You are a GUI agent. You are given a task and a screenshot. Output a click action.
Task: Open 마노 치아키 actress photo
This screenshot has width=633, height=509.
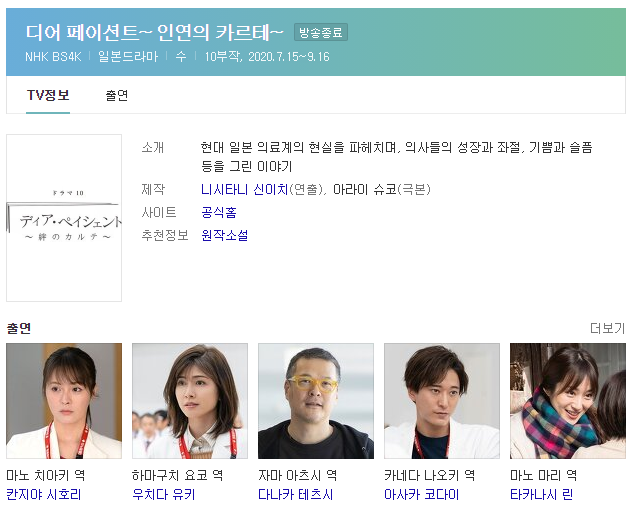(x=64, y=401)
